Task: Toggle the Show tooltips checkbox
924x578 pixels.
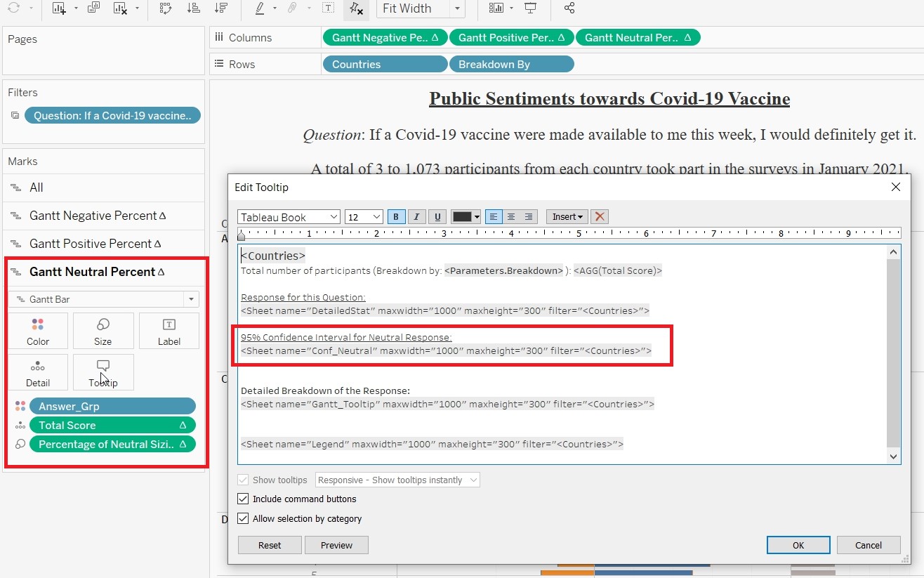Action: coord(243,480)
